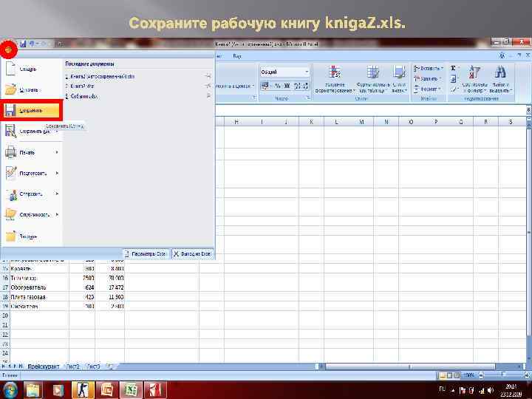Pin the second recent document

[x=208, y=86]
